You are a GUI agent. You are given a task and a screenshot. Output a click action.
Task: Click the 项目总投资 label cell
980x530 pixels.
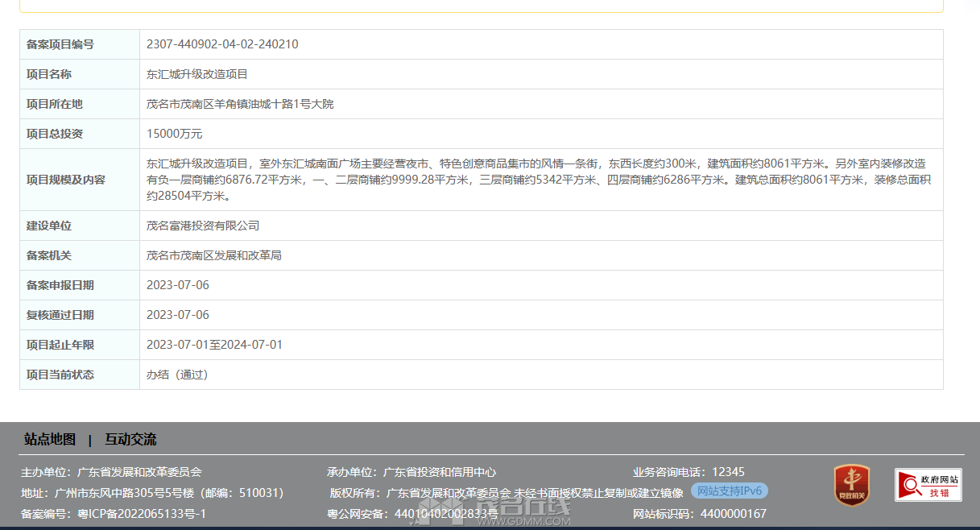click(x=80, y=134)
